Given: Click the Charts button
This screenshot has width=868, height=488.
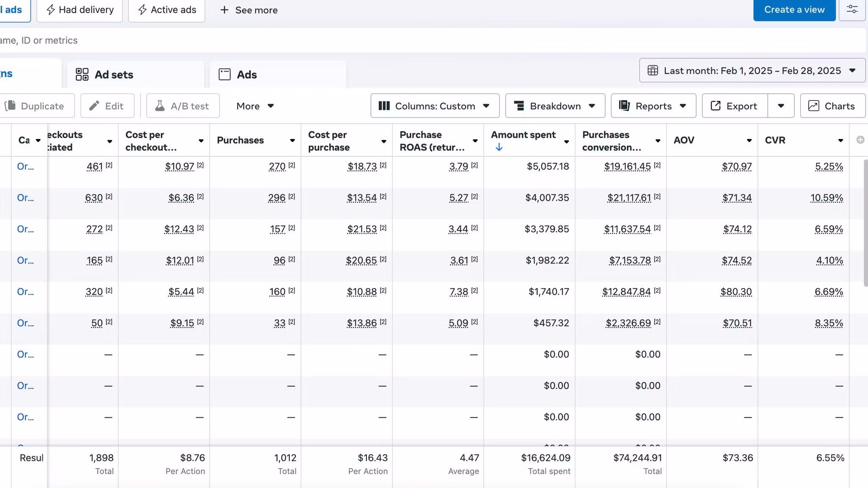Looking at the screenshot, I should point(832,106).
